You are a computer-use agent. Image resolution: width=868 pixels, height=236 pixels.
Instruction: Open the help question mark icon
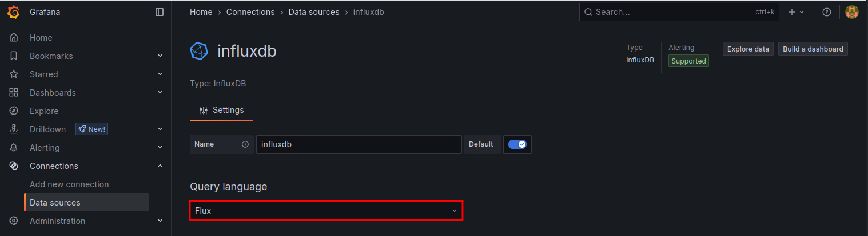826,12
